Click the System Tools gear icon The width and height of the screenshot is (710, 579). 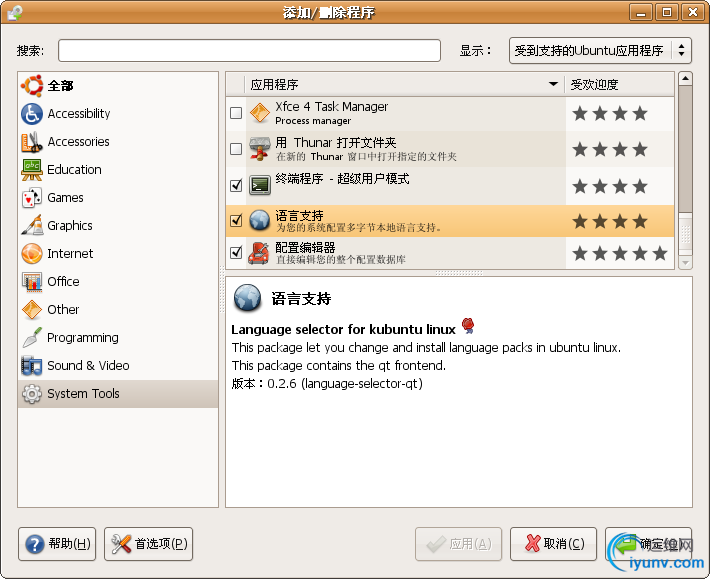[32, 394]
